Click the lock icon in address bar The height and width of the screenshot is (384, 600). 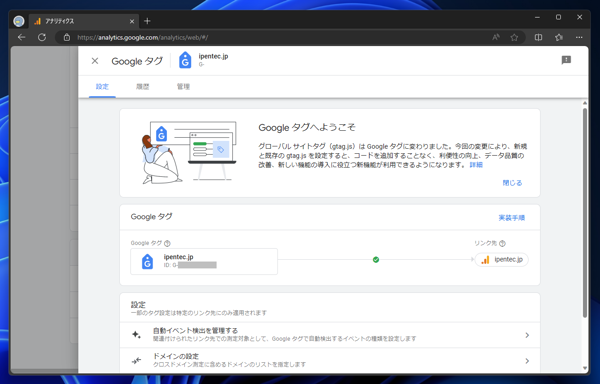pyautogui.click(x=67, y=37)
